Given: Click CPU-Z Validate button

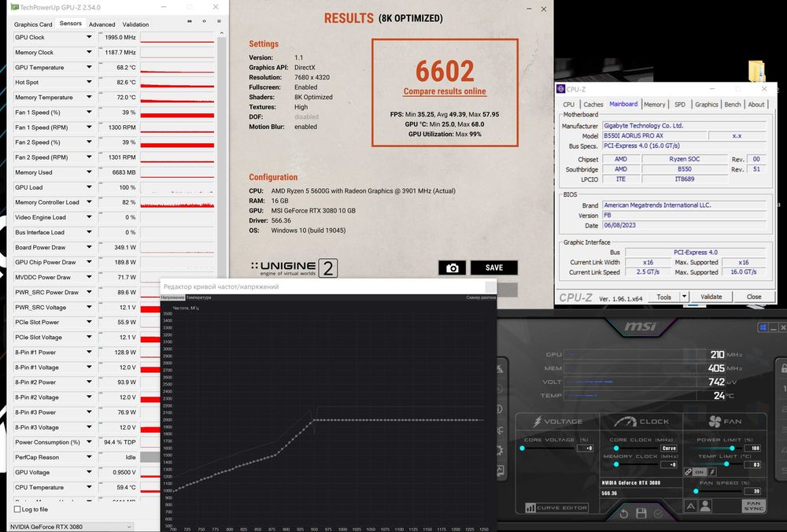Looking at the screenshot, I should pyautogui.click(x=711, y=297).
